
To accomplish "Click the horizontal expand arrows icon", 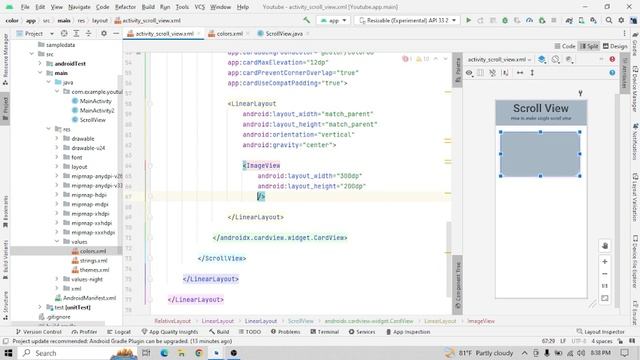I will click(520, 73).
